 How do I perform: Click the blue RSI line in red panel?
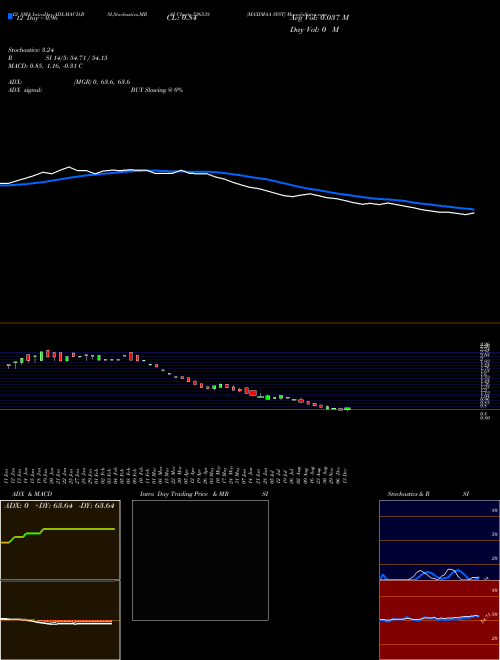point(429,618)
